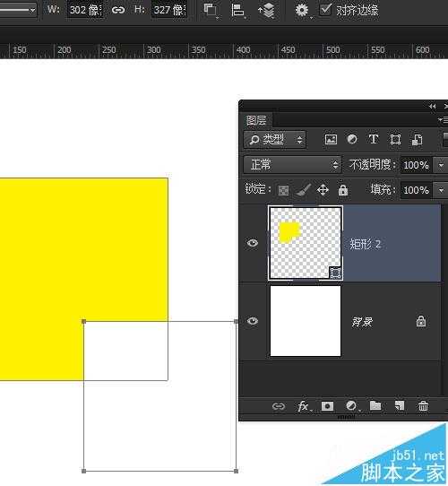Image resolution: width=448 pixels, height=486 pixels.
Task: Click the add layer style fx icon
Action: coord(303,406)
